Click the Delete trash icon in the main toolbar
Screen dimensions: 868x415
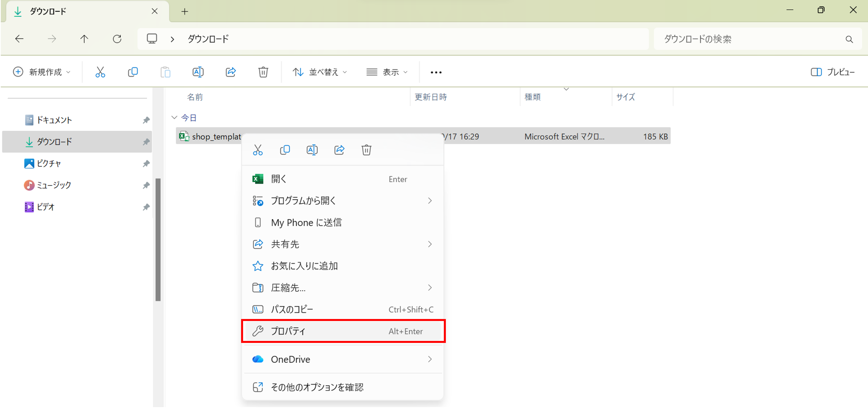coord(263,72)
